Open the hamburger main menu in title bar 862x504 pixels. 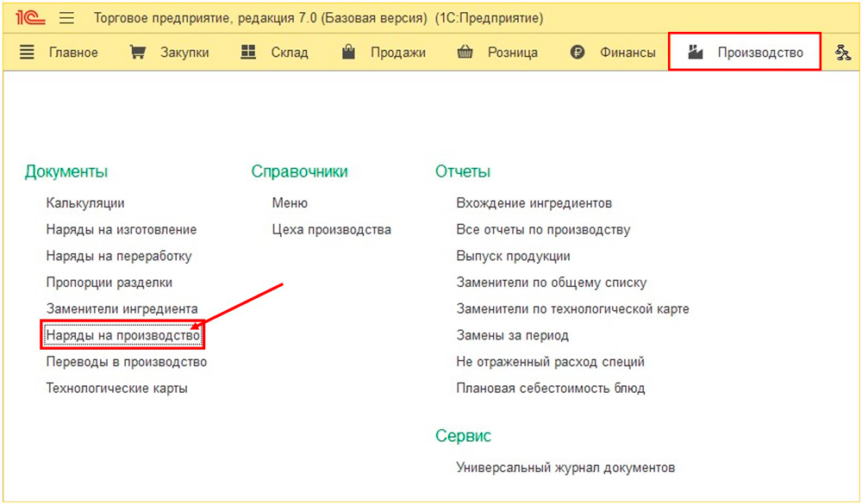point(67,17)
